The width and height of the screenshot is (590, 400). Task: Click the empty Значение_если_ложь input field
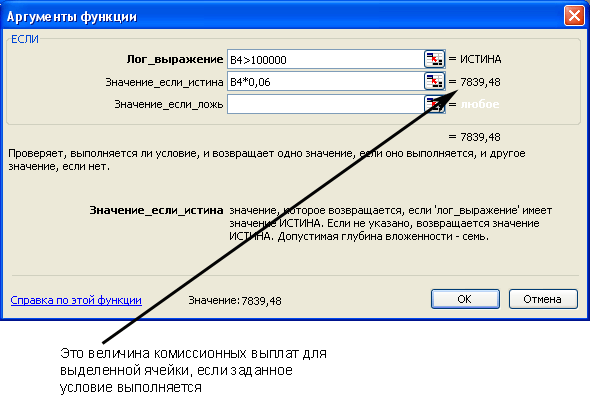(x=325, y=104)
